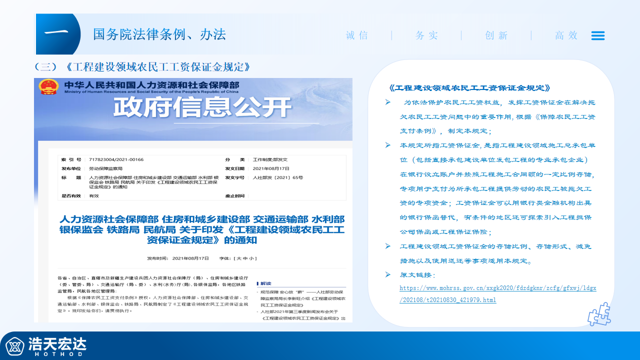Open the mohrss.gov.cn original text link
The width and height of the screenshot is (640, 360).
pyautogui.click(x=498, y=294)
